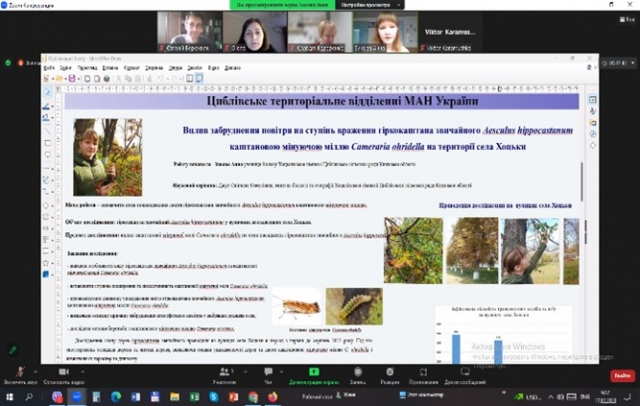The height and width of the screenshot is (406, 640).
Task: Click the Реакции reactions button
Action: pyautogui.click(x=390, y=375)
